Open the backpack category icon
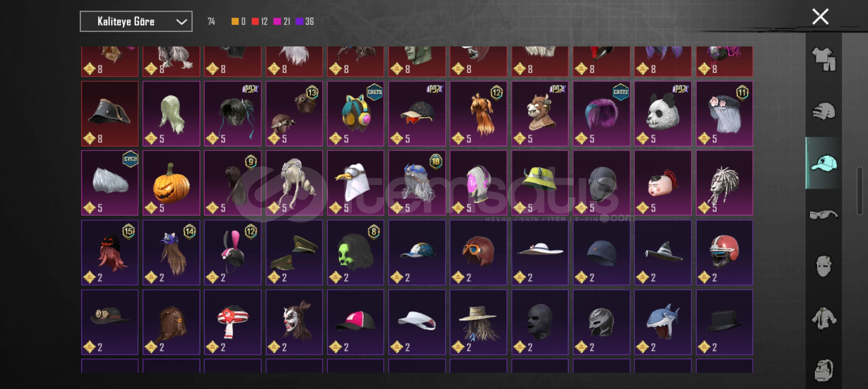This screenshot has height=389, width=868. click(x=824, y=370)
